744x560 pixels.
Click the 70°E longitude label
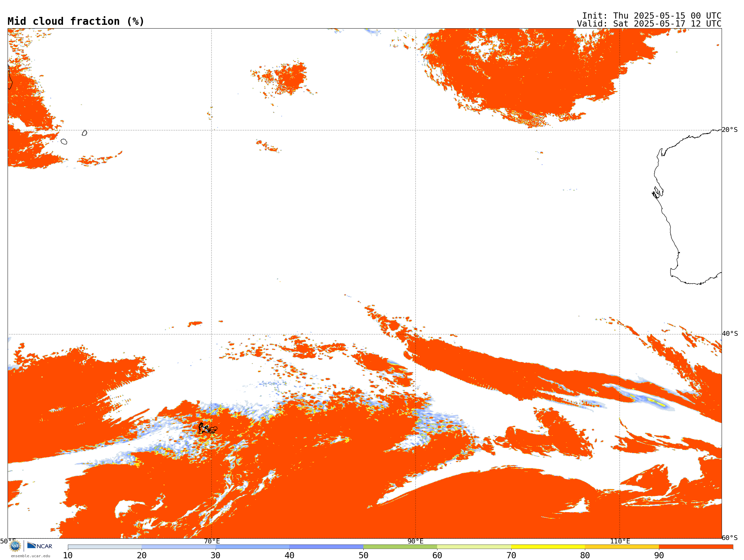point(212,541)
